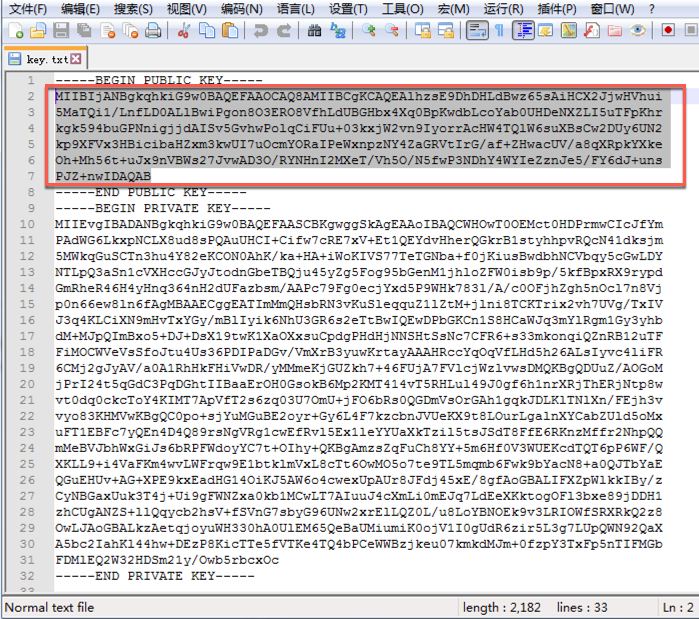Image resolution: width=699 pixels, height=619 pixels.
Task: Toggle the Monitoring eye icon
Action: pyautogui.click(x=638, y=30)
